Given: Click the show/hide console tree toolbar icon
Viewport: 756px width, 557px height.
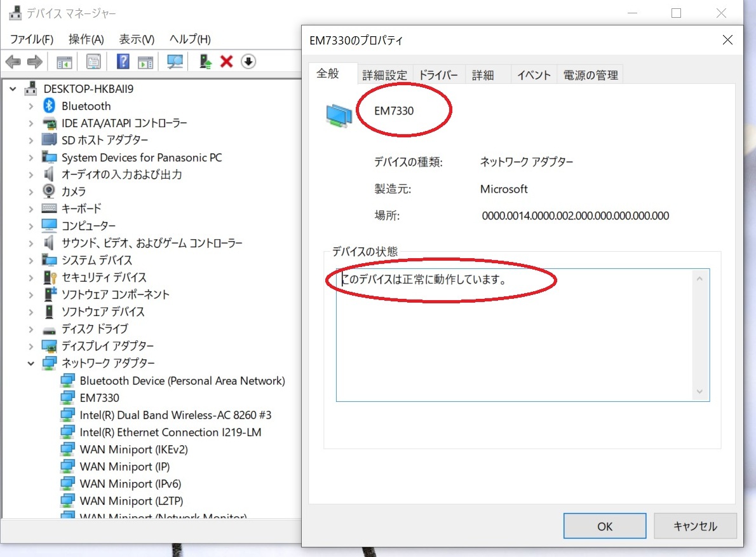Looking at the screenshot, I should (x=64, y=62).
